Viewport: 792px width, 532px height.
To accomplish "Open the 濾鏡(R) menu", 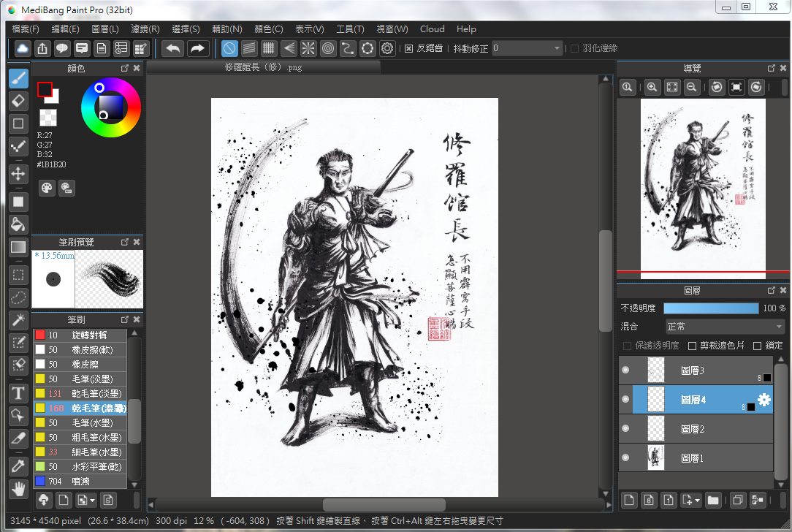I will (x=145, y=29).
